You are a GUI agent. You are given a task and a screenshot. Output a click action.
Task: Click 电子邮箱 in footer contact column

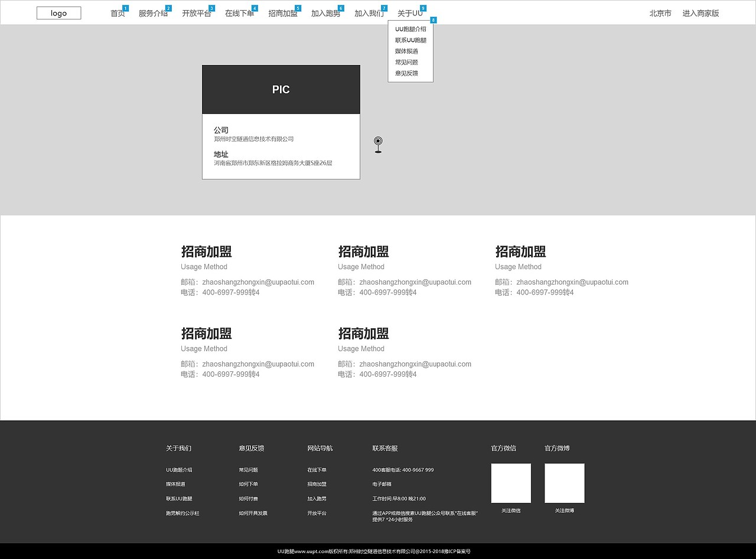(x=382, y=484)
